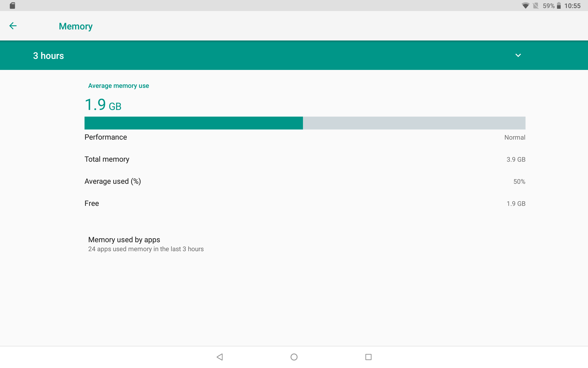Viewport: 588px width, 368px height.
Task: Open recent apps with the square button
Action: click(x=368, y=357)
